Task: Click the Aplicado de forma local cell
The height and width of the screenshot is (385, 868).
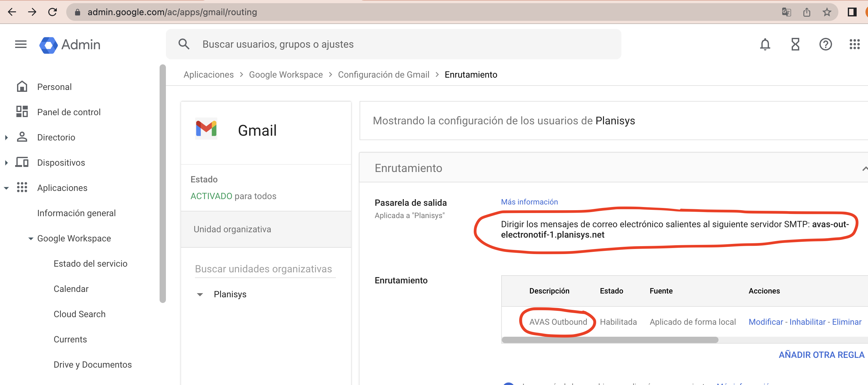Action: coord(692,322)
